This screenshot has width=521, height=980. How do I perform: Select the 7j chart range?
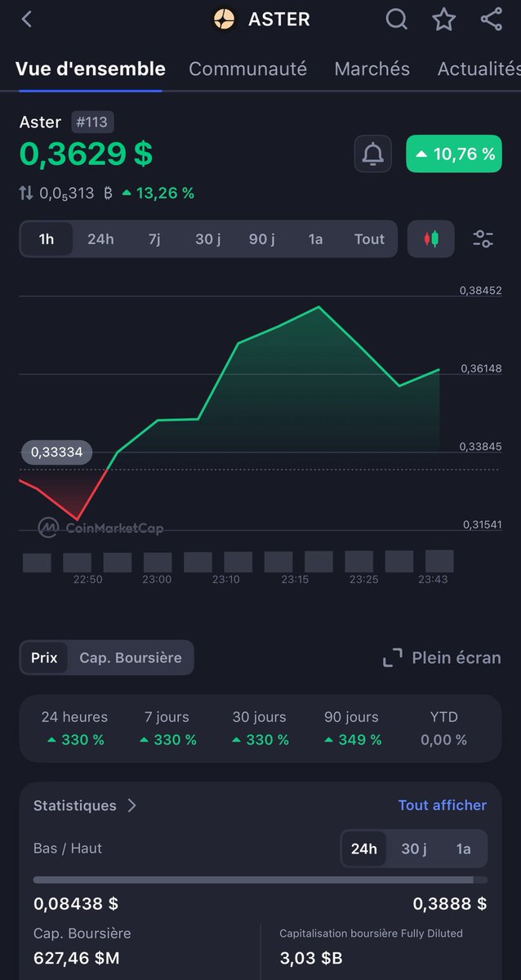click(154, 239)
